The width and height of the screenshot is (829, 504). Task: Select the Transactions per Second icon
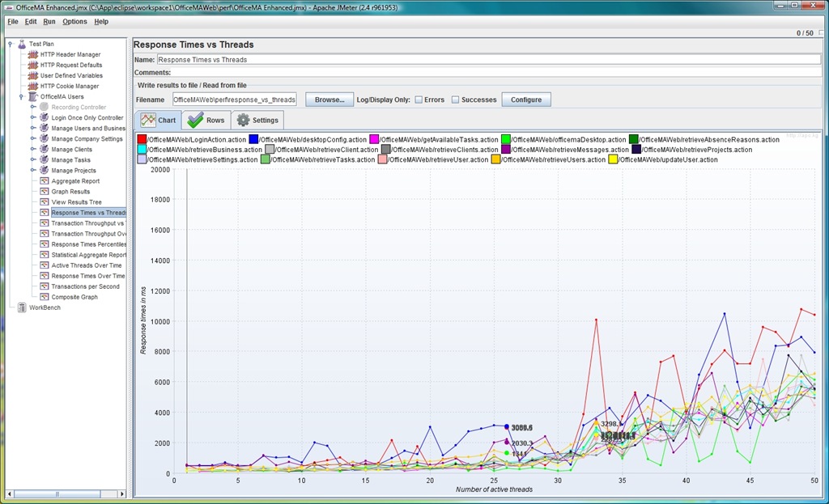tap(45, 287)
